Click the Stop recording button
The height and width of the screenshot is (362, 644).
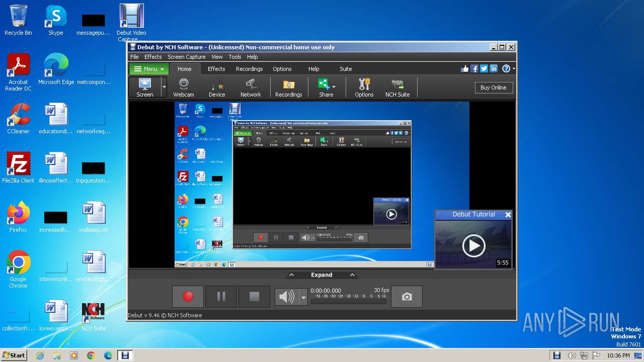254,297
